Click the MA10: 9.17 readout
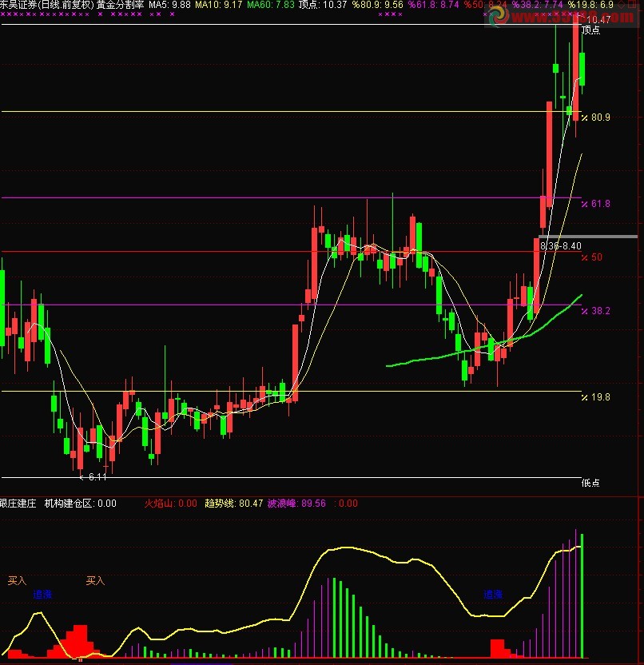 pyautogui.click(x=218, y=5)
